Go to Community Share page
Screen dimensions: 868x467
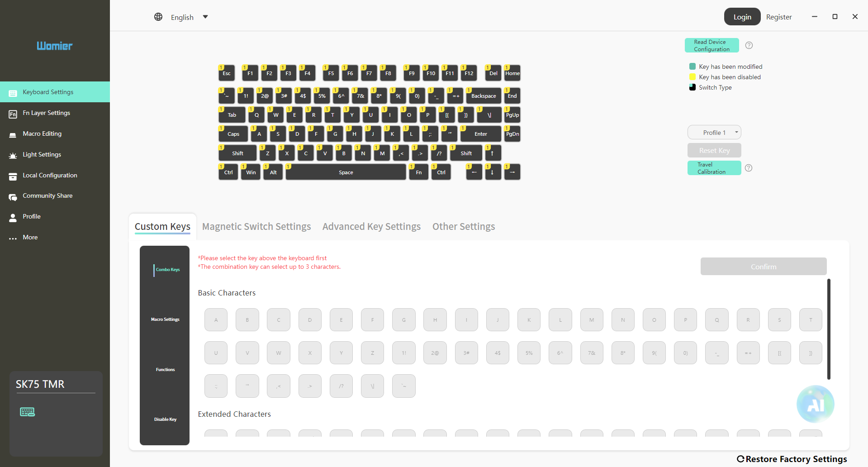pos(47,196)
